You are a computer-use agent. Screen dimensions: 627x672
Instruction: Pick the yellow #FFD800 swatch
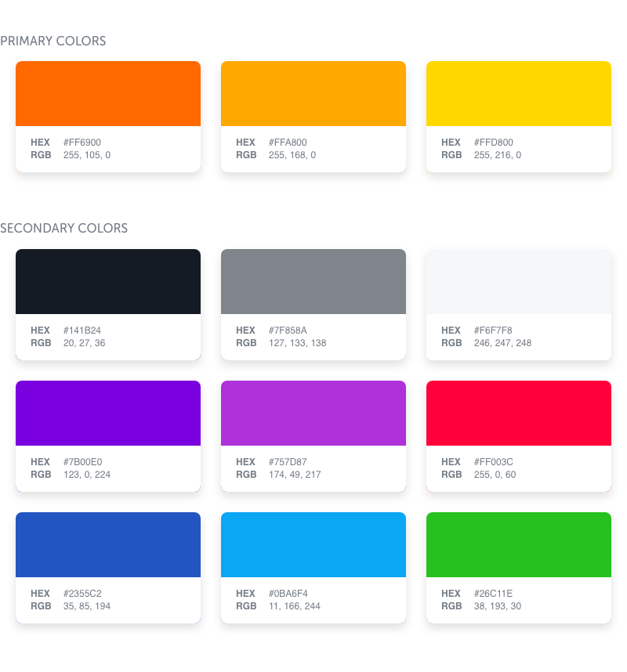(x=519, y=93)
